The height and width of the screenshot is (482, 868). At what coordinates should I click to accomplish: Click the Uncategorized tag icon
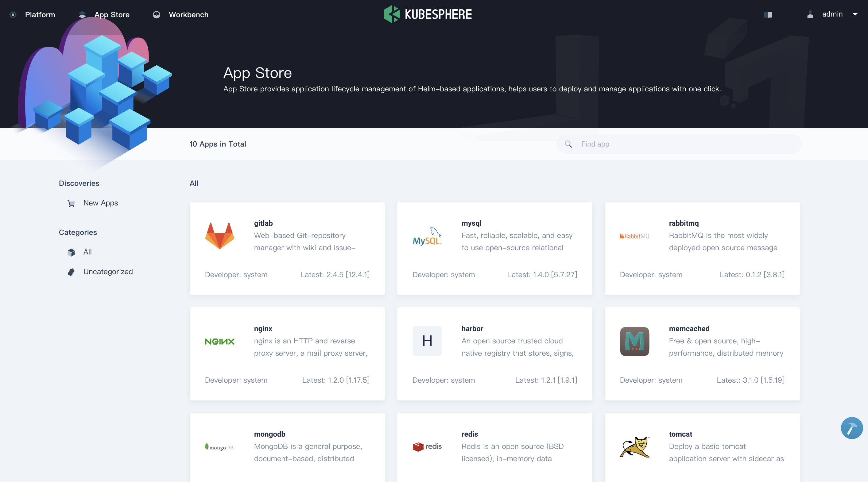[x=71, y=272]
